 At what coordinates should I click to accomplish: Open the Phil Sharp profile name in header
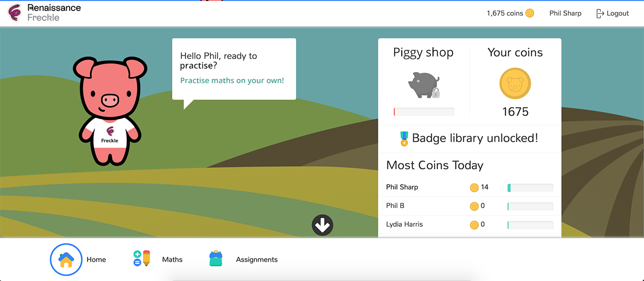tap(565, 14)
